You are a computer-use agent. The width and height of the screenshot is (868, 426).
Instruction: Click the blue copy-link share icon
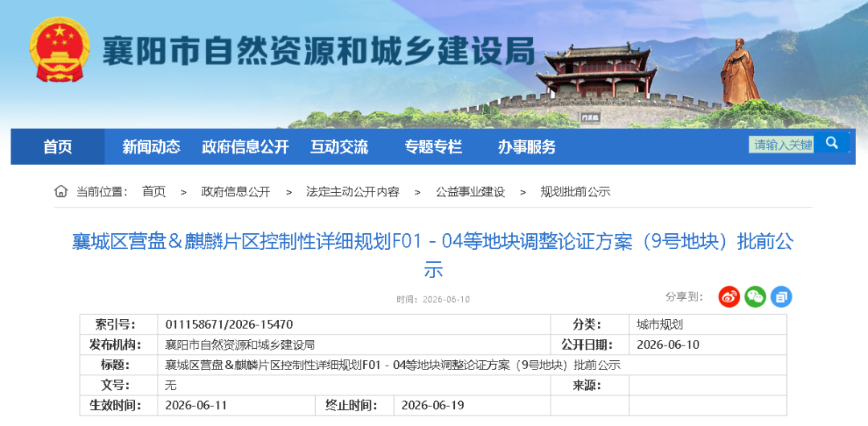coord(781,297)
